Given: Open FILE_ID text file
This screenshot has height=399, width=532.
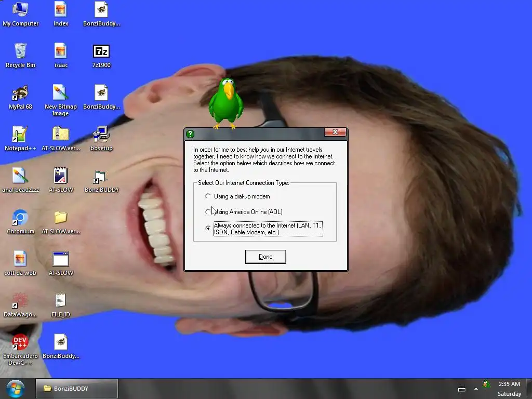Looking at the screenshot, I should (61, 304).
